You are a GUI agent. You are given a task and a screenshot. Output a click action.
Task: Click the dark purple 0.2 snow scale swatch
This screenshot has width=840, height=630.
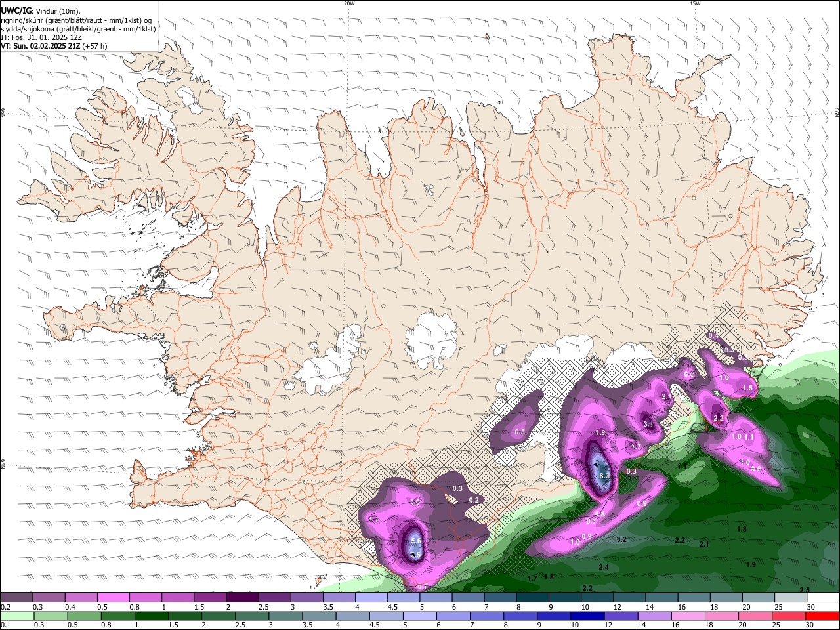pos(16,598)
